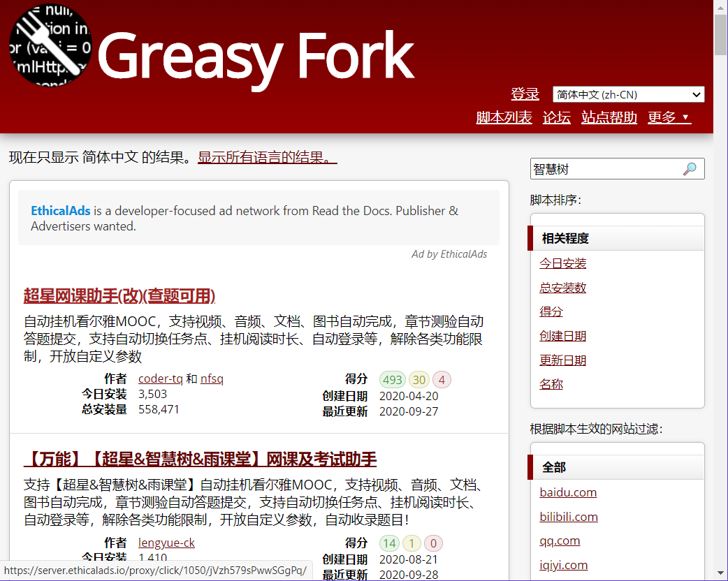
Task: Filter scripts by bilibili.com
Action: point(568,517)
